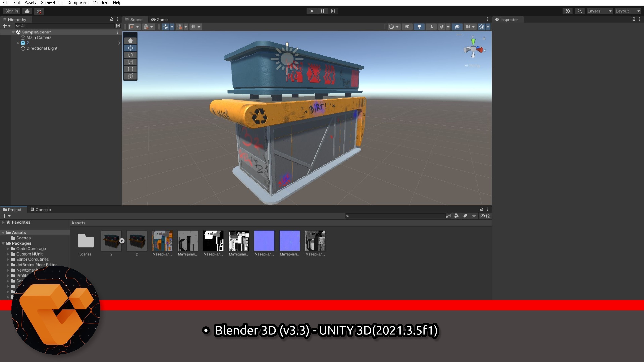The image size is (644, 362).
Task: Start Play mode
Action: tap(312, 11)
